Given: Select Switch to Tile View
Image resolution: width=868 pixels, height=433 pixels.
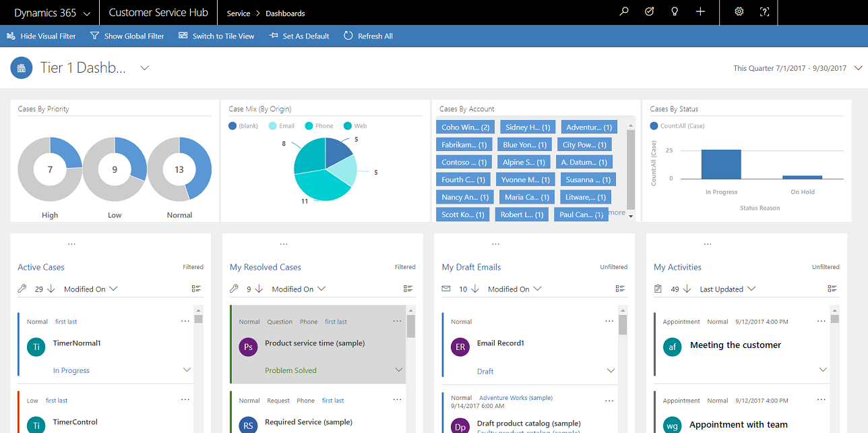Looking at the screenshot, I should [216, 36].
